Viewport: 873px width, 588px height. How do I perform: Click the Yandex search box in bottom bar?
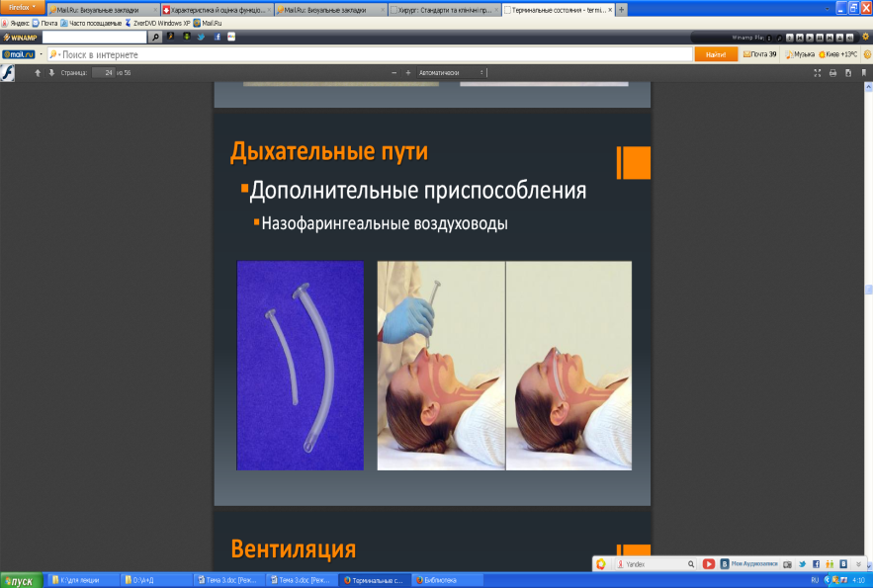655,564
